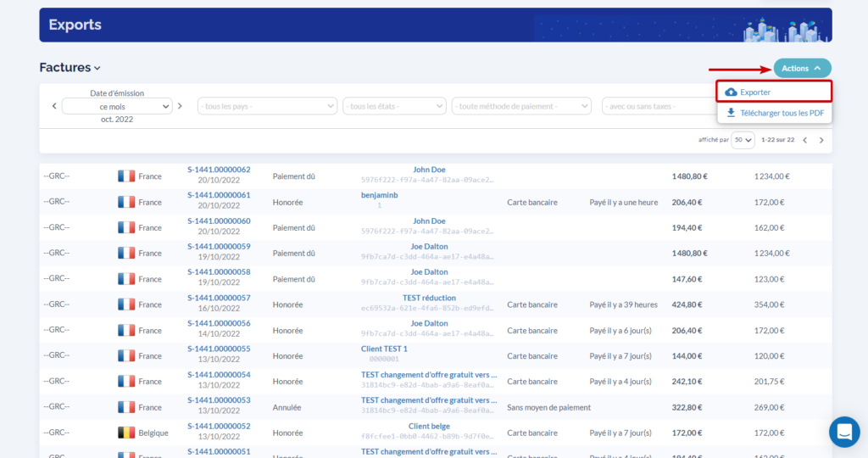Screen dimensions: 868x458
Task: Open customer Client TEST 1
Action: (384, 349)
